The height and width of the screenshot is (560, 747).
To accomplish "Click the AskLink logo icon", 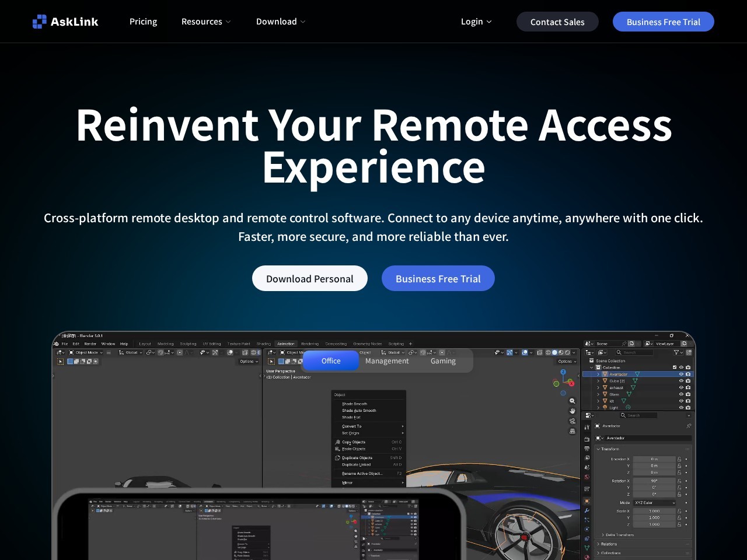I will point(39,22).
